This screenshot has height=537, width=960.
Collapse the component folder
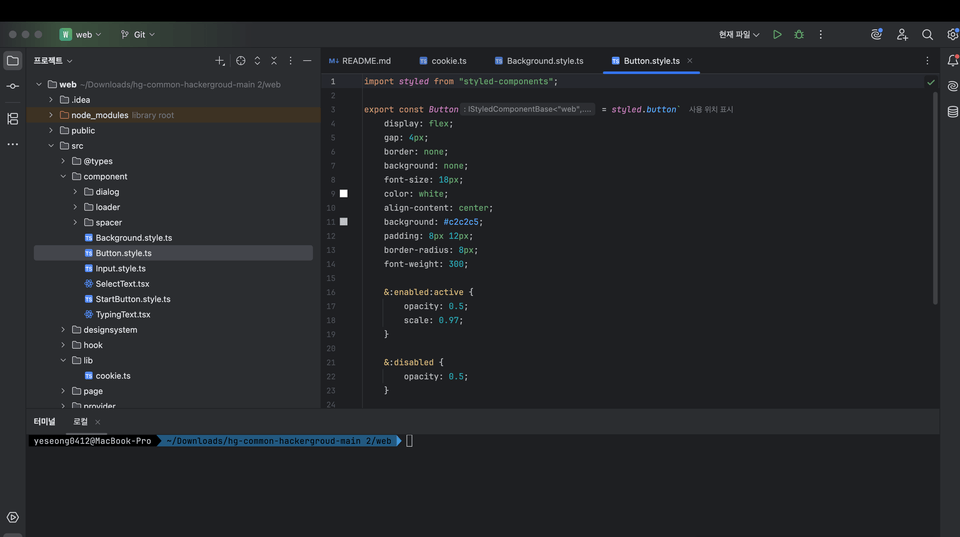click(63, 176)
